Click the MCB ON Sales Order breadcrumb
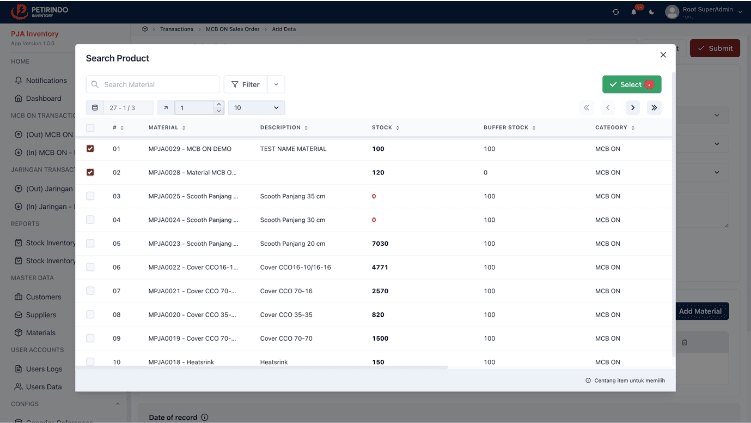Image resolution: width=751 pixels, height=423 pixels. (232, 29)
